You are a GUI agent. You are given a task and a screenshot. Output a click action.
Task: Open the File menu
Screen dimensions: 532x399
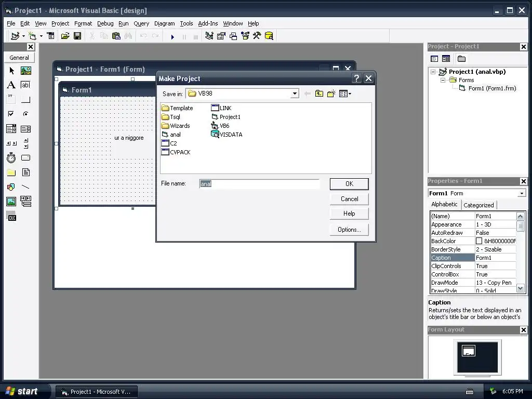11,23
